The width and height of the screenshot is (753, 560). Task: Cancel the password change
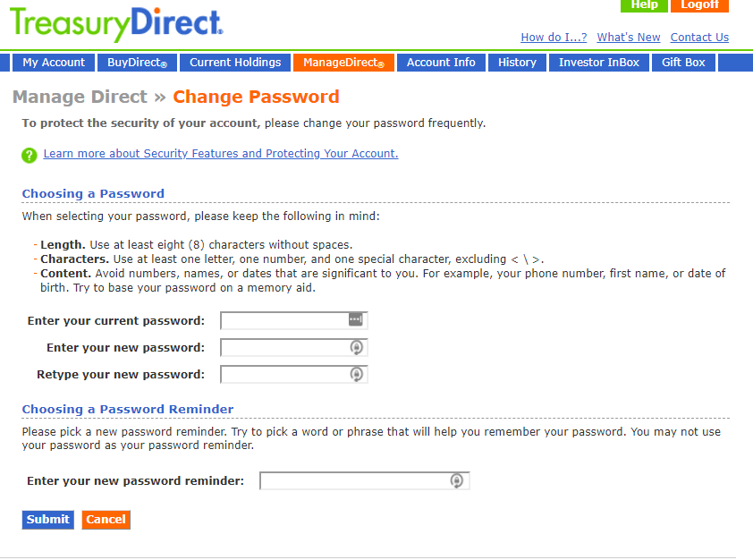[x=106, y=520]
